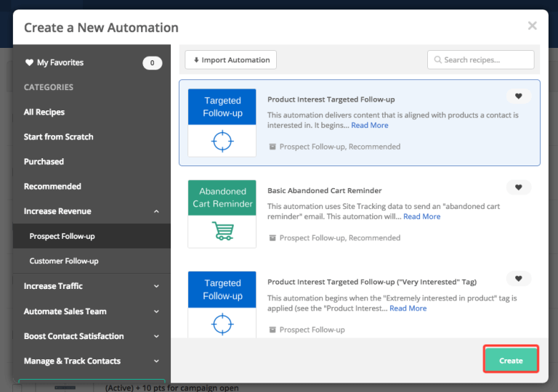Favorite the Basic Abandoned Cart Reminder recipe
The height and width of the screenshot is (392, 558).
[x=518, y=188]
